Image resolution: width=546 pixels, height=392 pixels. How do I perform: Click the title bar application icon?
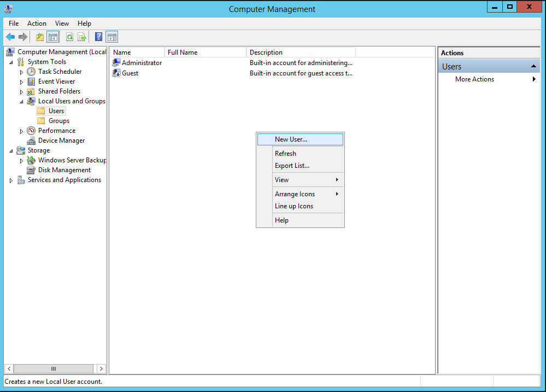[x=8, y=9]
